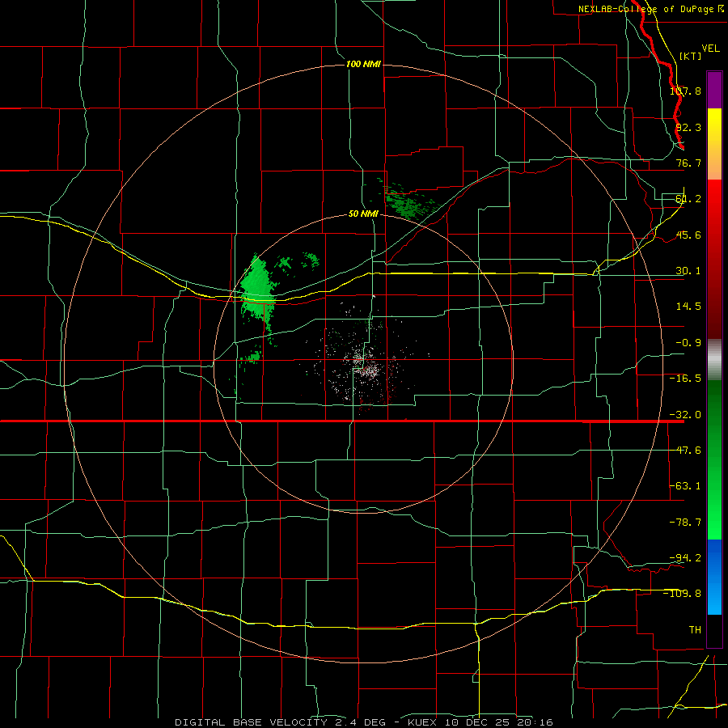The width and height of the screenshot is (728, 728).
Task: Click the KUEX 10 DEC 25 20:16 timestamp
Action: pos(480,722)
